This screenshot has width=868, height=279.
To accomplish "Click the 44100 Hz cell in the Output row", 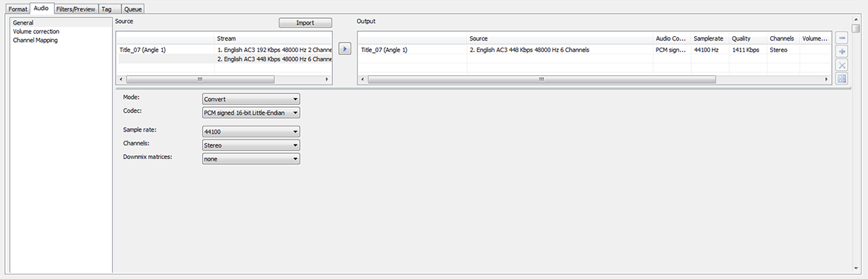I will (710, 50).
